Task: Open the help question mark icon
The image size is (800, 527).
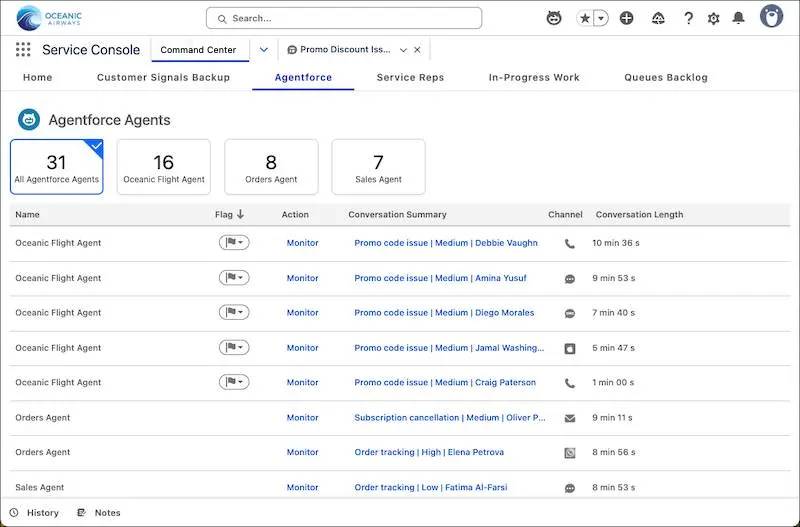Action: [x=688, y=18]
